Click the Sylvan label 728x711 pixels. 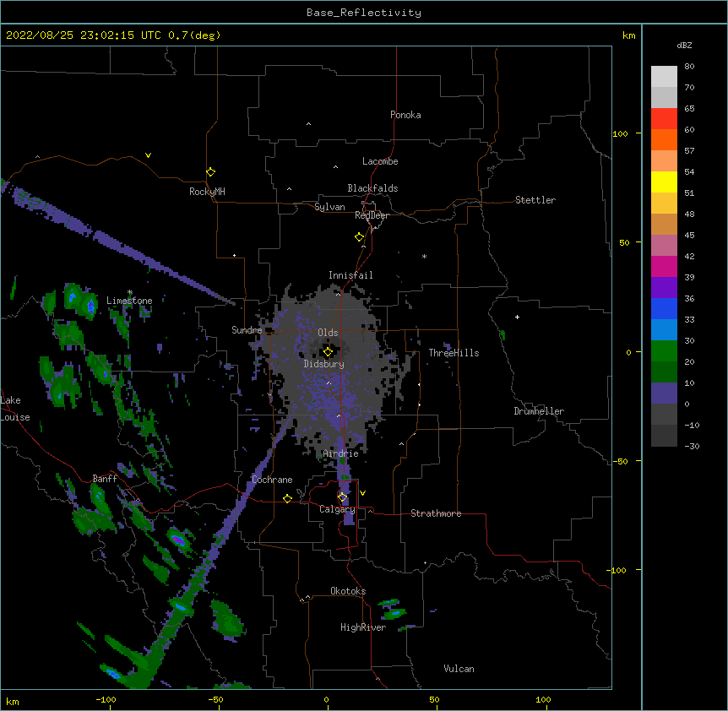[x=329, y=207]
